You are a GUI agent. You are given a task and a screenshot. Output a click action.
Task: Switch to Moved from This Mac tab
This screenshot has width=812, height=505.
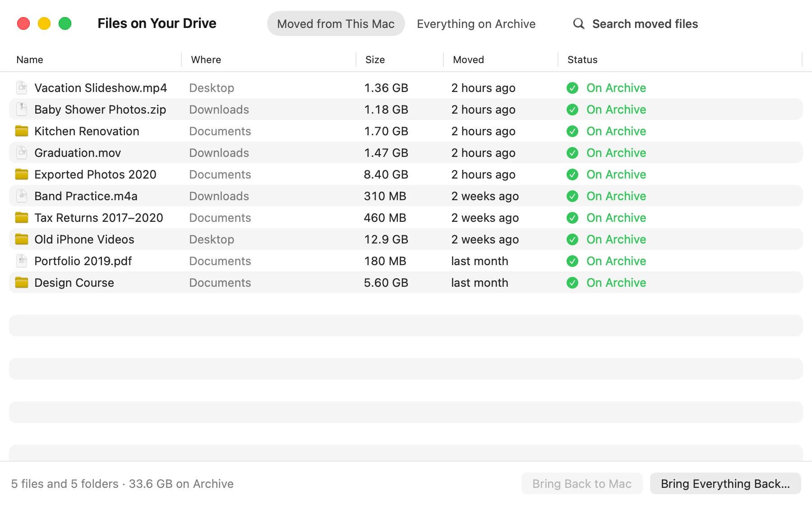tap(336, 23)
